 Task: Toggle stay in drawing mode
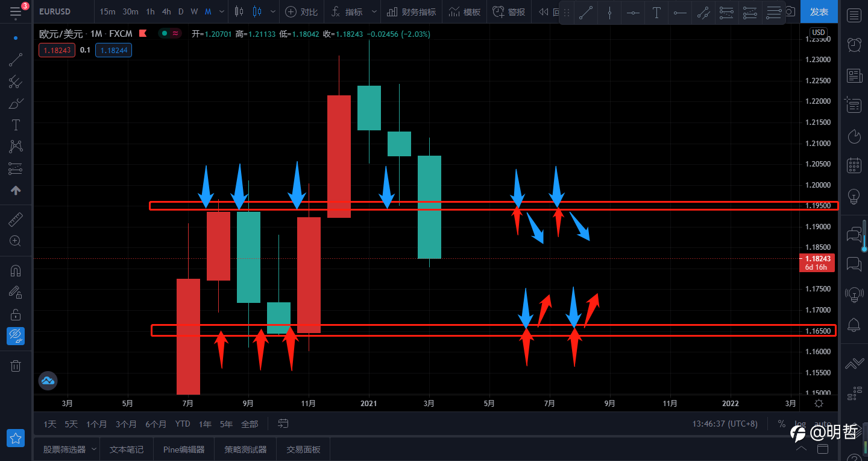(x=16, y=293)
